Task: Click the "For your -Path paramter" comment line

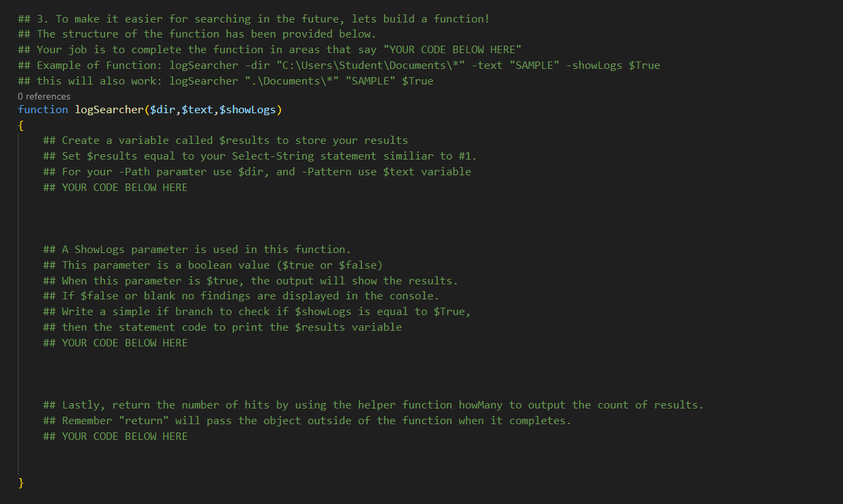Action: pyautogui.click(x=257, y=172)
